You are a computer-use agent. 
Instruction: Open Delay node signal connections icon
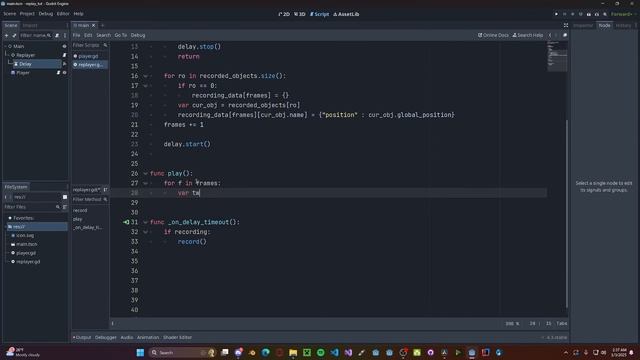pyautogui.click(x=64, y=64)
